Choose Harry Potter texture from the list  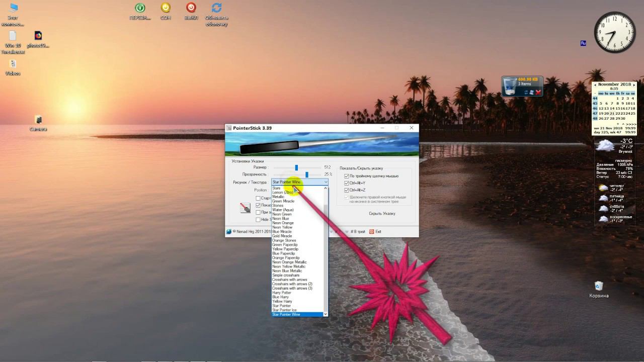click(297, 293)
